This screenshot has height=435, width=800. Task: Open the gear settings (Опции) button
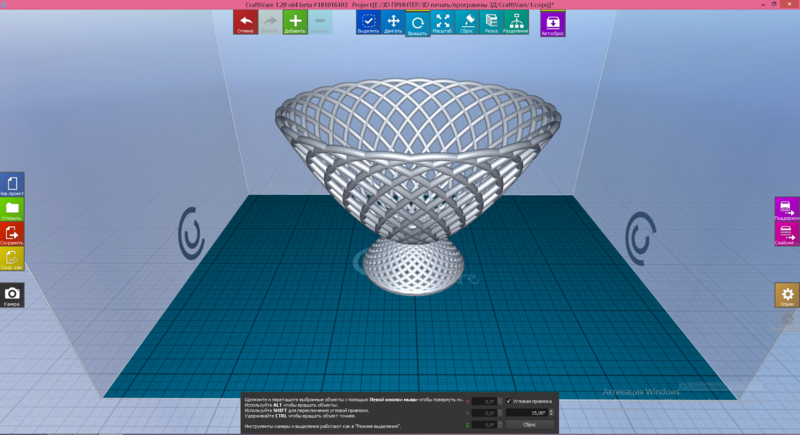tap(787, 295)
